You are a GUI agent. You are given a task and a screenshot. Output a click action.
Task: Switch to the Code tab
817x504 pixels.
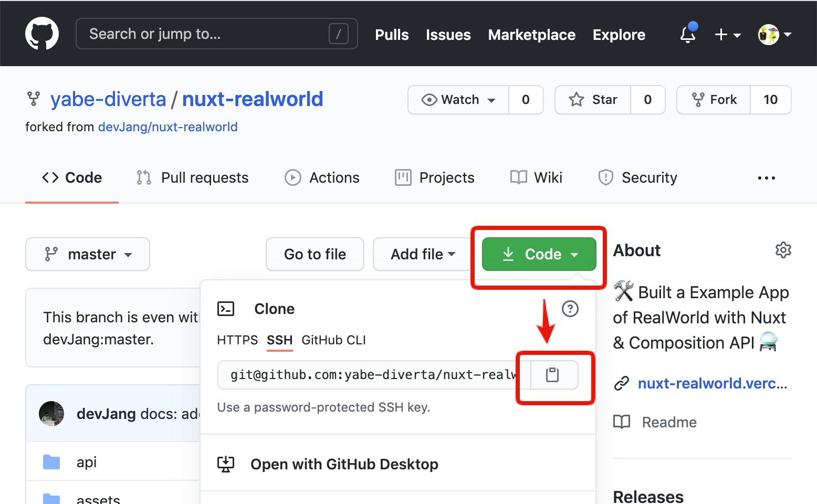(72, 177)
